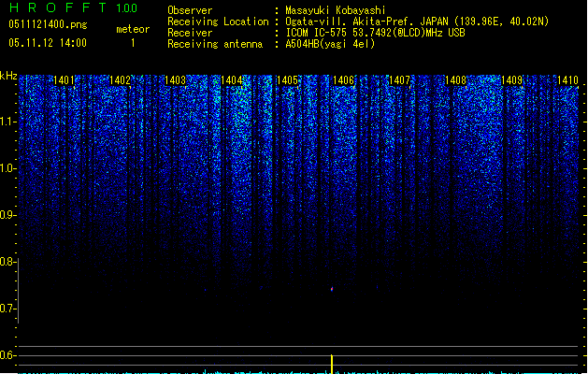The width and height of the screenshot is (588, 374).
Task: Click the 1404 time marker
Action: click(232, 80)
